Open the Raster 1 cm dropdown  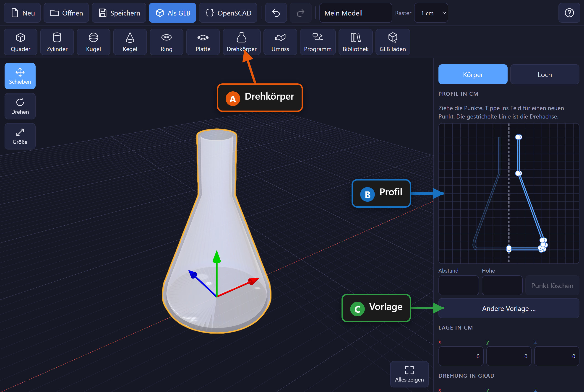pos(431,13)
